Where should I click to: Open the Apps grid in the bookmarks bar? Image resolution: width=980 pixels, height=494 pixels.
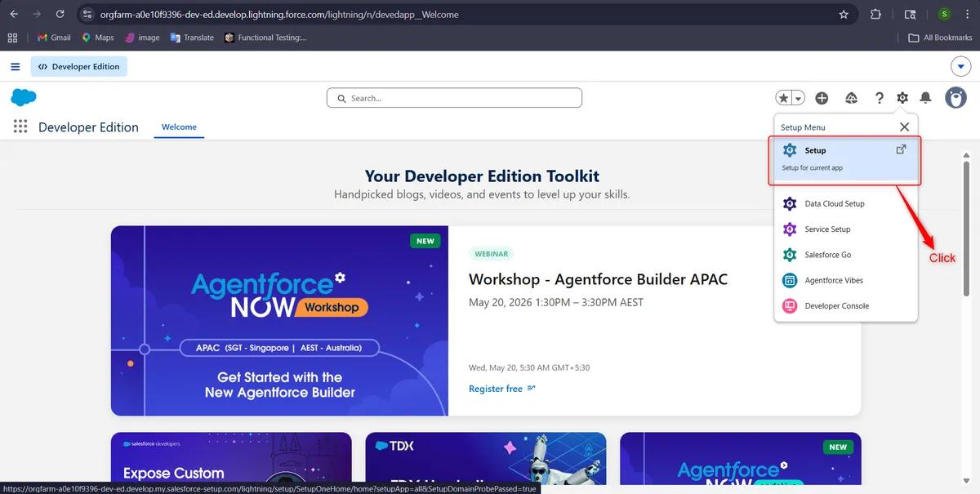[x=12, y=38]
